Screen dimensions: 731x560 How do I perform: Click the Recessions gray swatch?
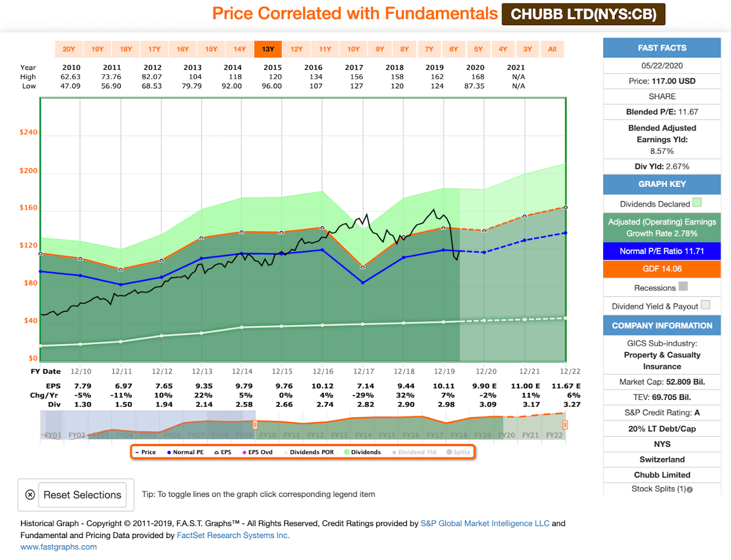tap(683, 286)
